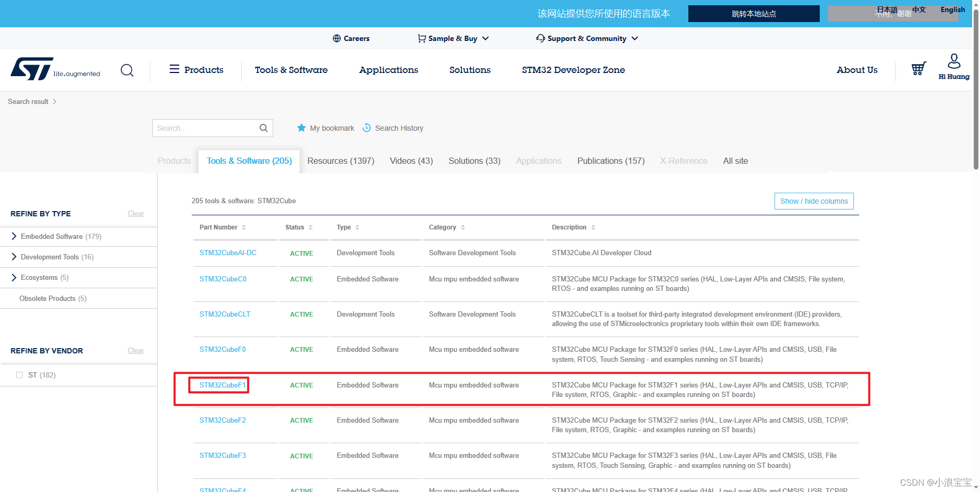Open the shopping cart icon

click(x=919, y=68)
